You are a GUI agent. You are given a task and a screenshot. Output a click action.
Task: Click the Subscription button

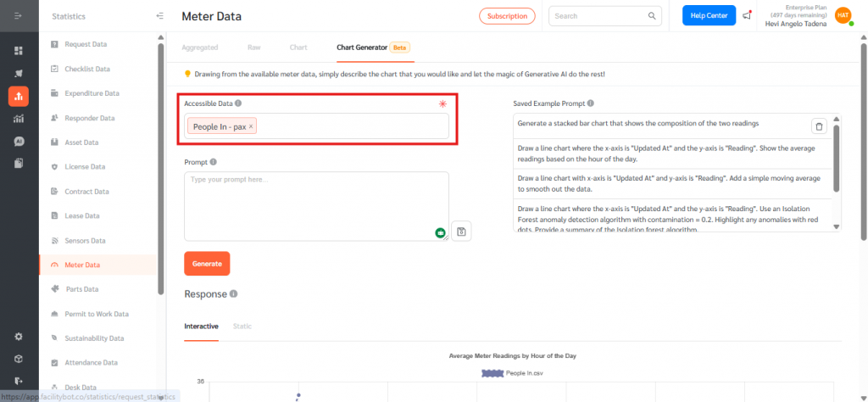click(507, 15)
